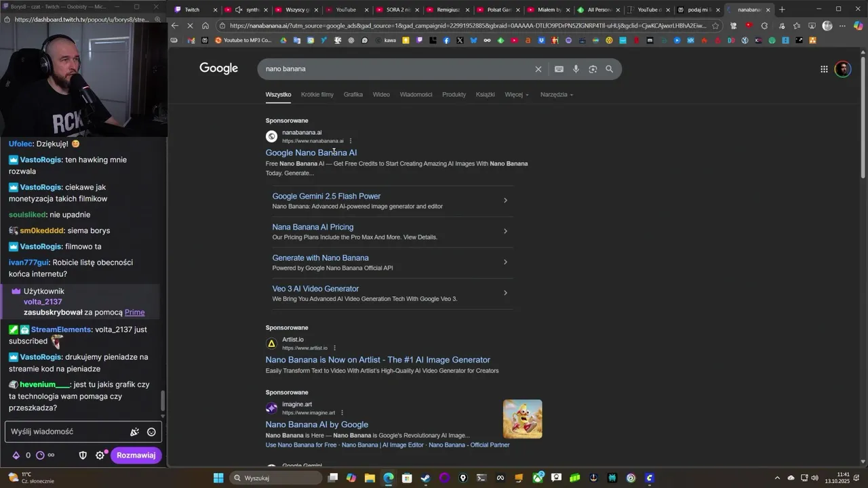Open the volume control in system tray

tap(814, 478)
